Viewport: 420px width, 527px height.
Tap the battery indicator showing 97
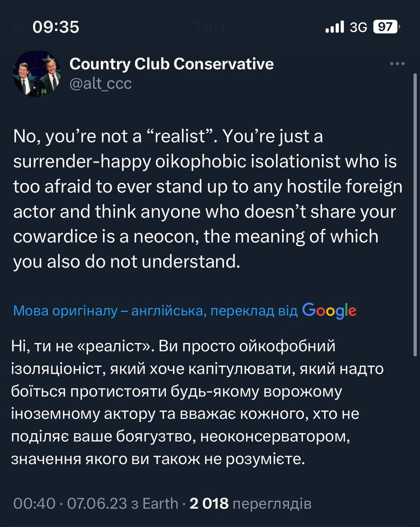click(386, 27)
